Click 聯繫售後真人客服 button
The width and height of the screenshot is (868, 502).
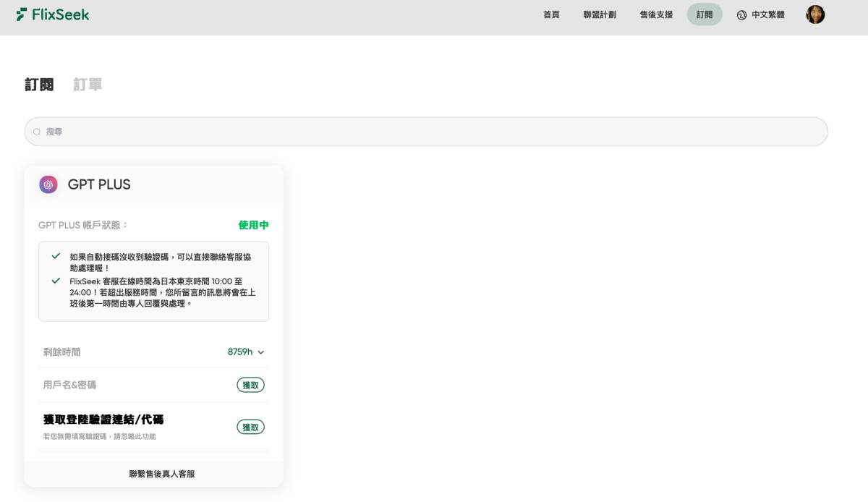162,474
